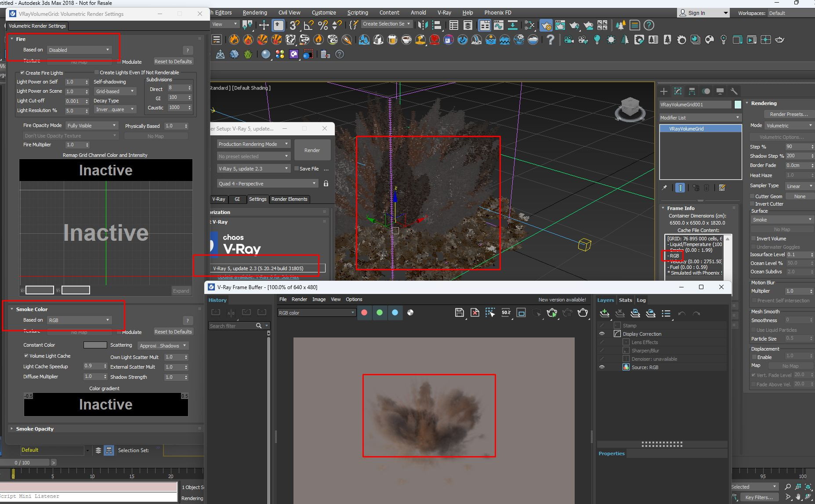Open the Fire Based on dropdown
Viewport: 815px width, 504px height.
pos(79,50)
